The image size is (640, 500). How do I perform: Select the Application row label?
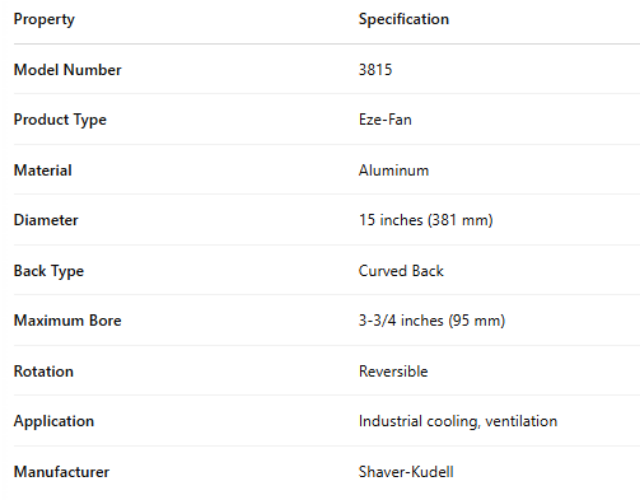pos(54,421)
